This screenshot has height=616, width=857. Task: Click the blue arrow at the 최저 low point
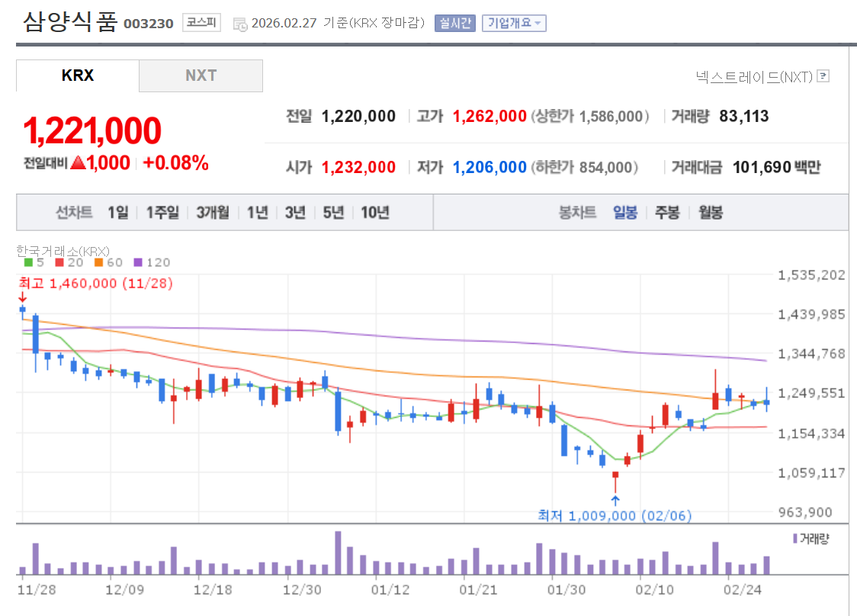[x=615, y=501]
